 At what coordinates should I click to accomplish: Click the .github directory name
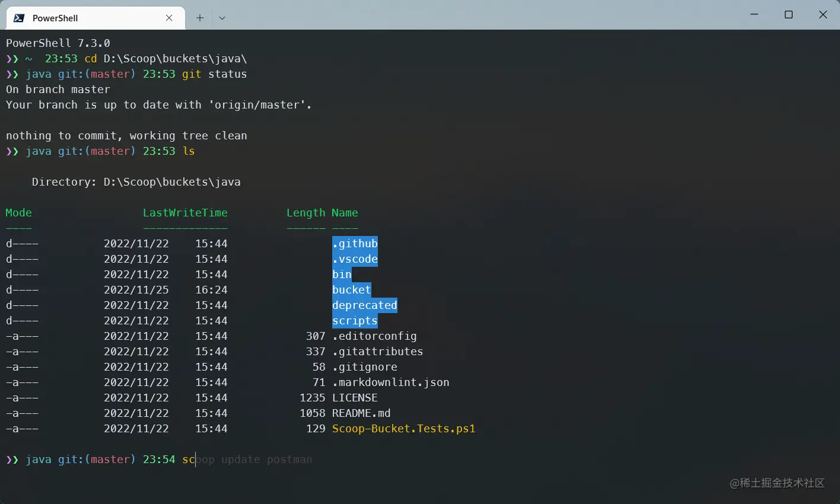(355, 244)
